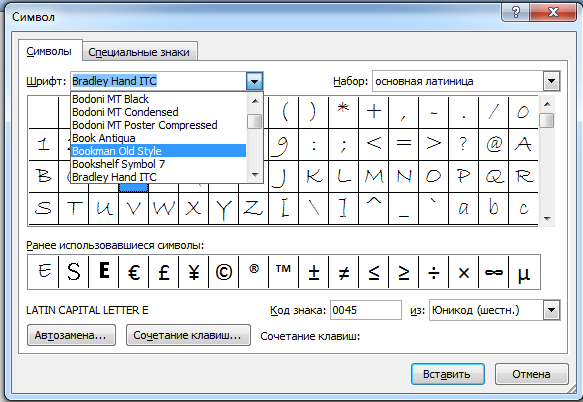Choose Bookshelf Symbol 7 font

[158, 164]
